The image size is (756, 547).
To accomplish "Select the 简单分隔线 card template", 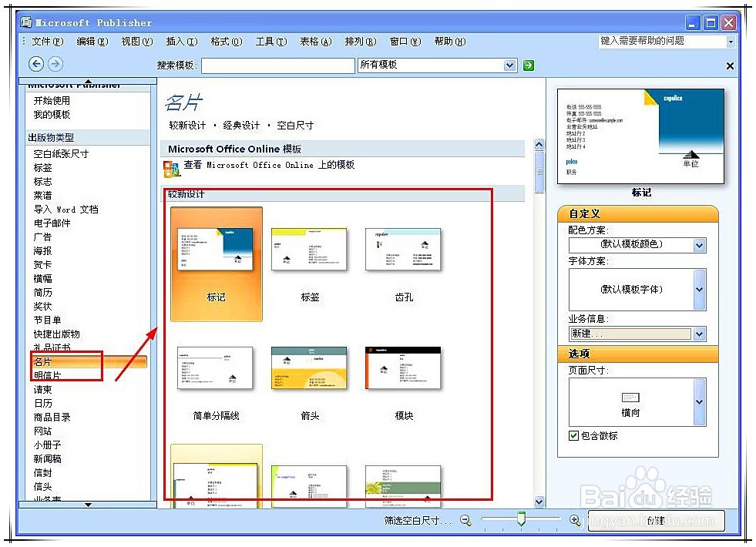I will [216, 383].
